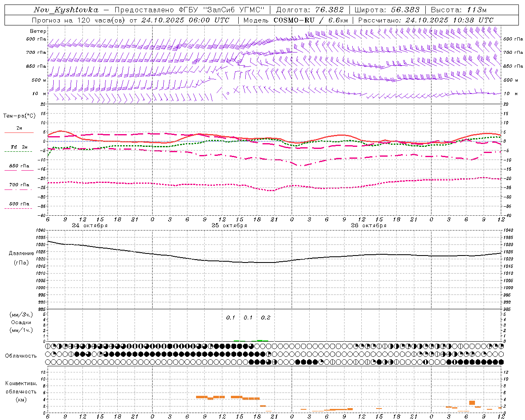Click the "25 октября" date label
This screenshot has width=525, height=420.
click(229, 226)
